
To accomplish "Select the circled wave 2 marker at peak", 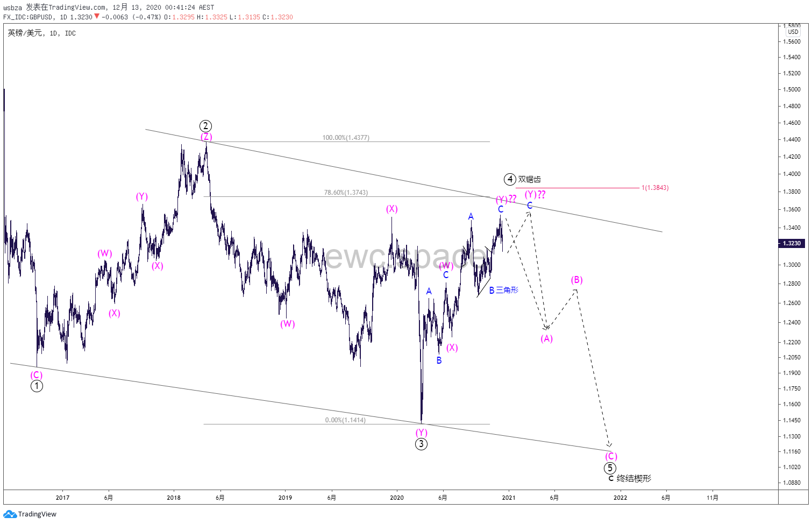I will tap(205, 126).
